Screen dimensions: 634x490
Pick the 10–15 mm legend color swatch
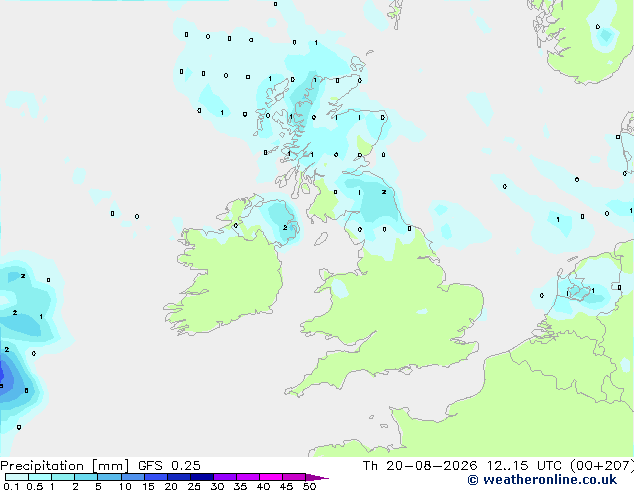click(x=133, y=477)
